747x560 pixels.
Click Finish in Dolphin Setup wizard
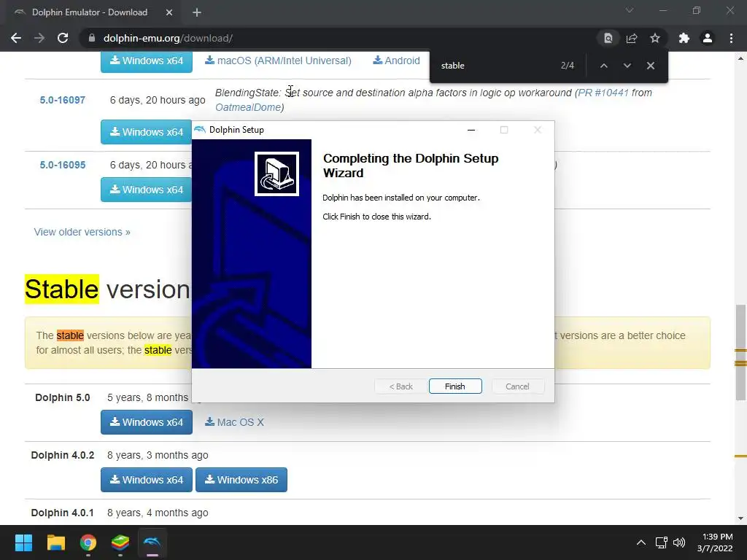coord(455,386)
